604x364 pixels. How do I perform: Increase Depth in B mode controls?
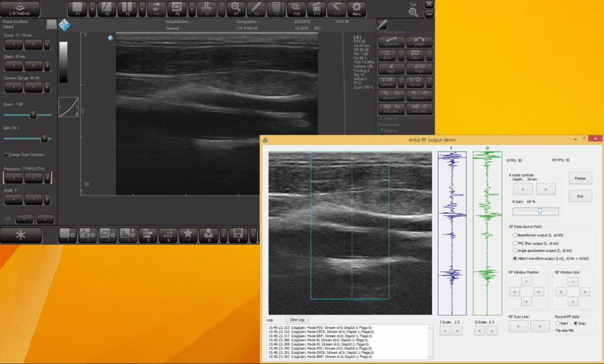tap(546, 189)
